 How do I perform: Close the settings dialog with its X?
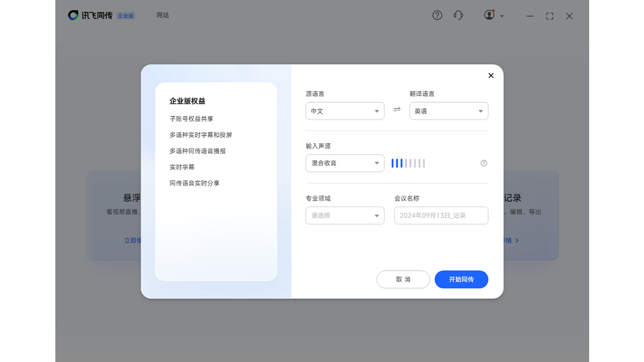pyautogui.click(x=491, y=75)
